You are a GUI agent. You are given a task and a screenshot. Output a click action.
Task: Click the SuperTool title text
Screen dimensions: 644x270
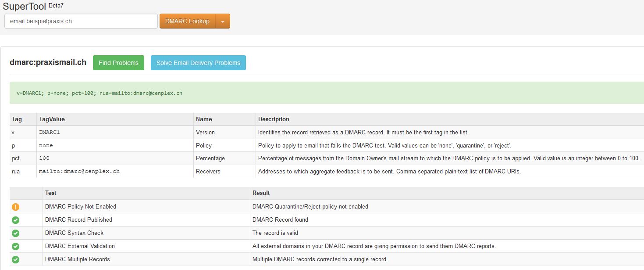24,6
